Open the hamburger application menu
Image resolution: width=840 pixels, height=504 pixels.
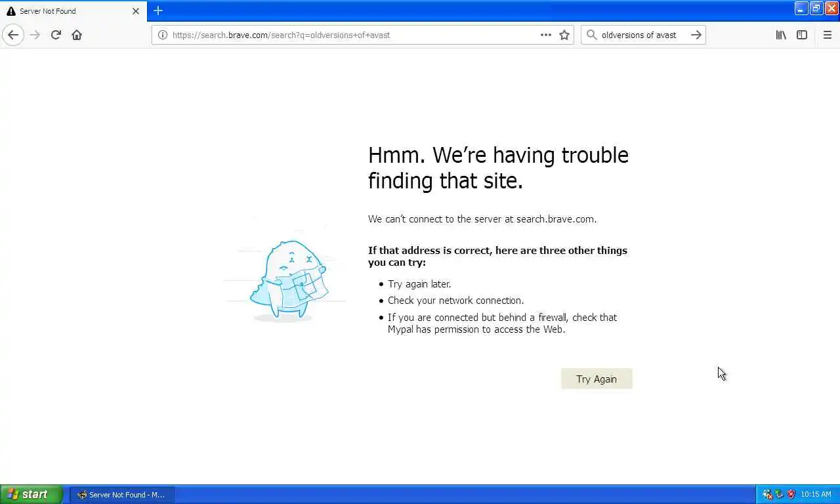(x=828, y=35)
